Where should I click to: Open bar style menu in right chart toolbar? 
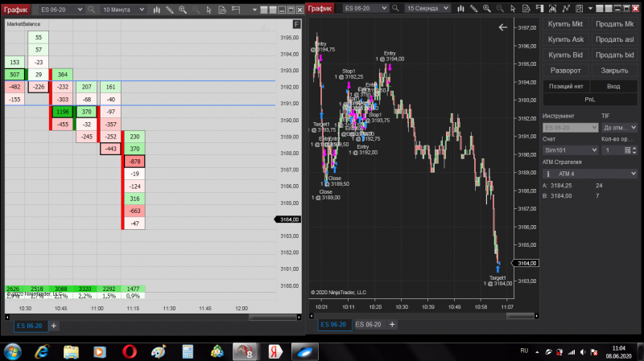[x=460, y=8]
